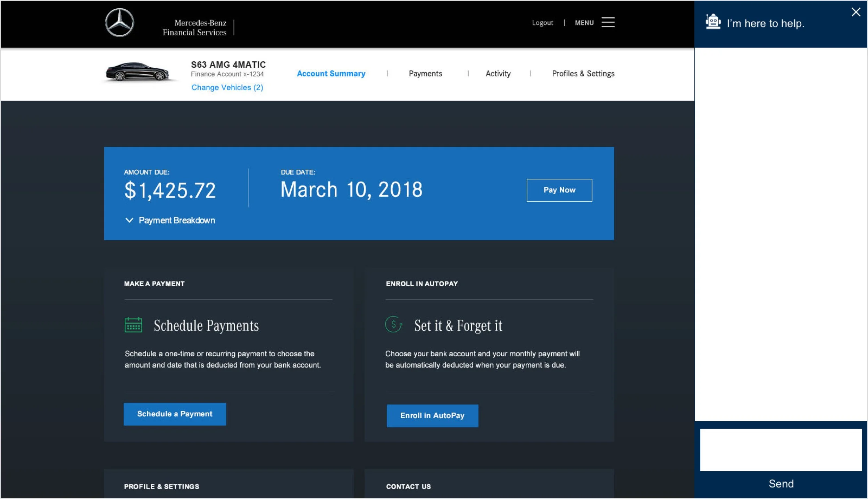Viewport: 868px width, 499px height.
Task: Click the Pay Now button
Action: pyautogui.click(x=559, y=190)
